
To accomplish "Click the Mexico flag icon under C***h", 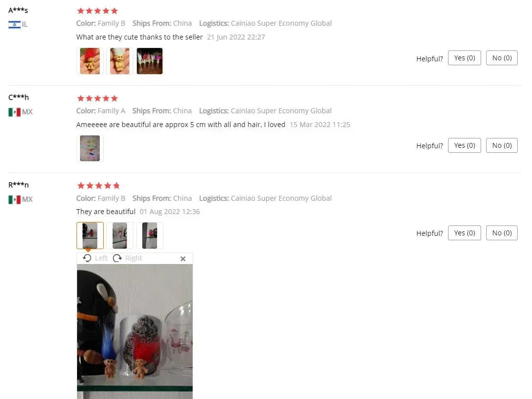I will (x=14, y=112).
